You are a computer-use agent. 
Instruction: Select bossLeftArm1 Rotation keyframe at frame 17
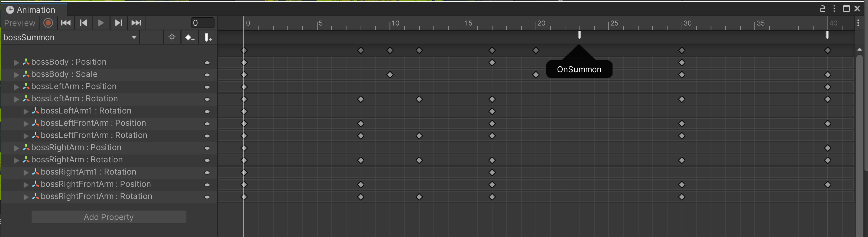click(492, 111)
